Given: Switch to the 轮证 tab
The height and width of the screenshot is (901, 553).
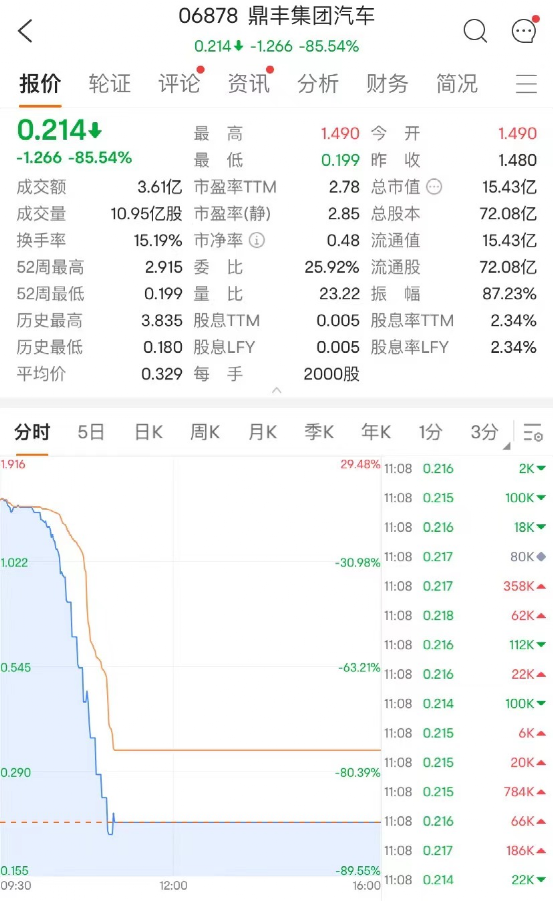Looking at the screenshot, I should [110, 84].
